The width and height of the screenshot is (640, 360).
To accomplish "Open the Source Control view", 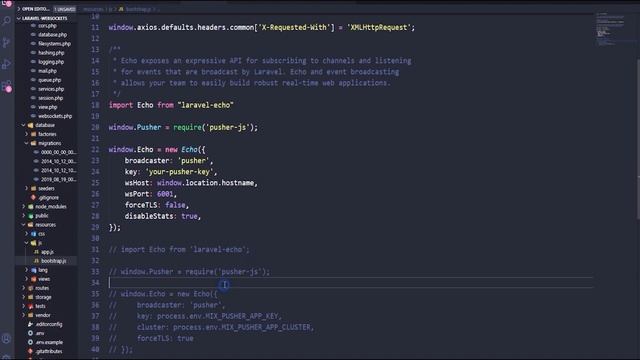I will pos(7,42).
